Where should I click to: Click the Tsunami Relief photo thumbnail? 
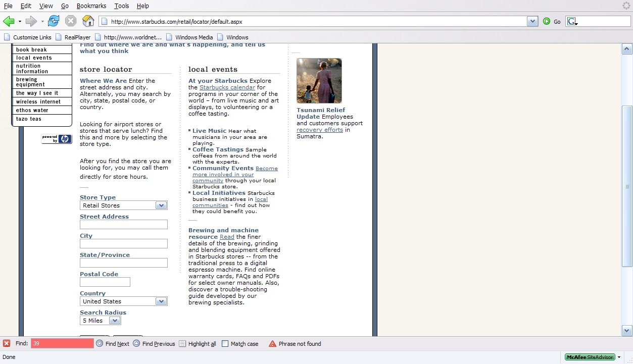[319, 81]
